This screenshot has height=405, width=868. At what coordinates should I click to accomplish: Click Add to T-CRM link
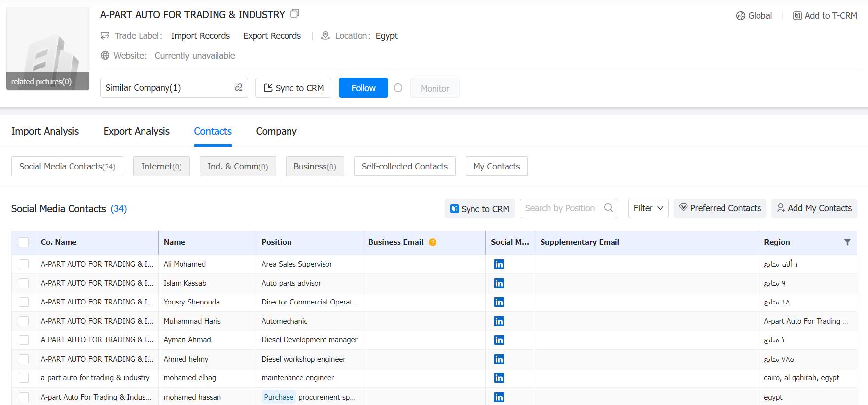[x=825, y=16]
